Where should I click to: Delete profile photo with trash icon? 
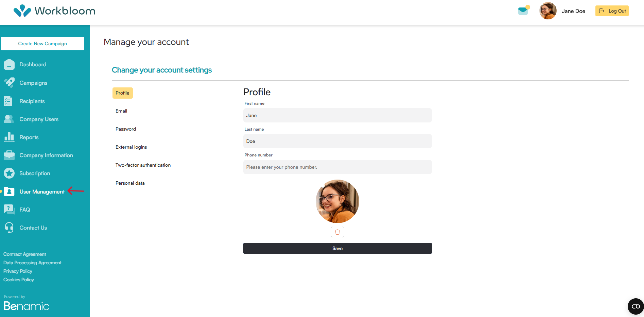coord(337,232)
